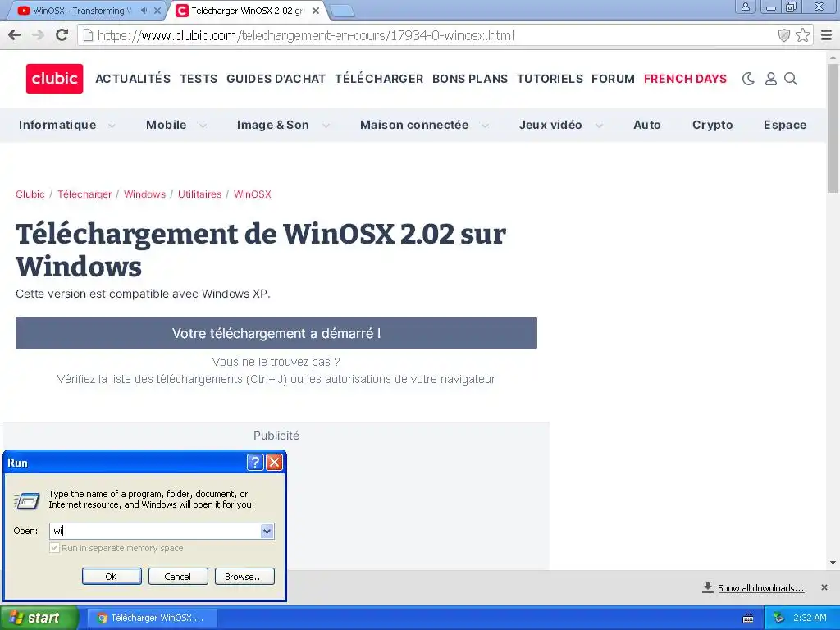Viewport: 840px width, 630px height.
Task: Close the Télécharger WinOSX tab
Action: point(316,10)
